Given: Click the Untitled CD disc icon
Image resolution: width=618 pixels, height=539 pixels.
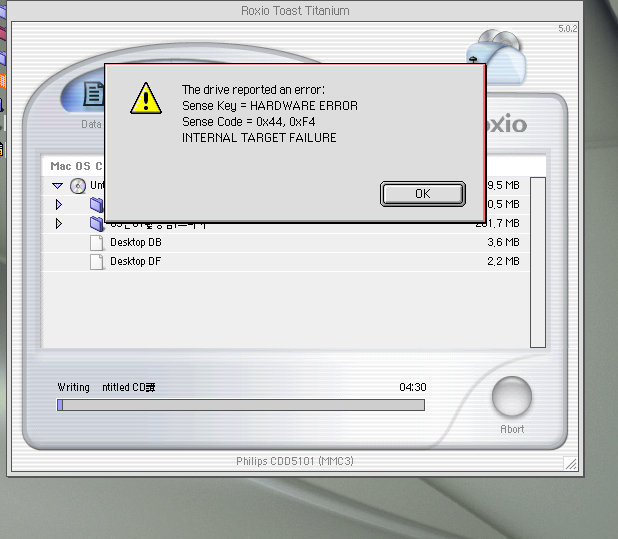Looking at the screenshot, I should click(x=78, y=186).
